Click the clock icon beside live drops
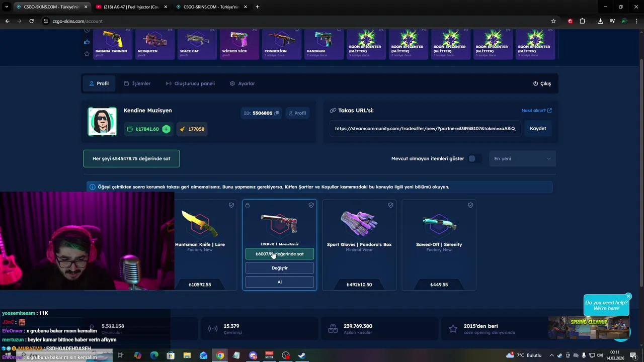The height and width of the screenshot is (362, 644). click(87, 30)
